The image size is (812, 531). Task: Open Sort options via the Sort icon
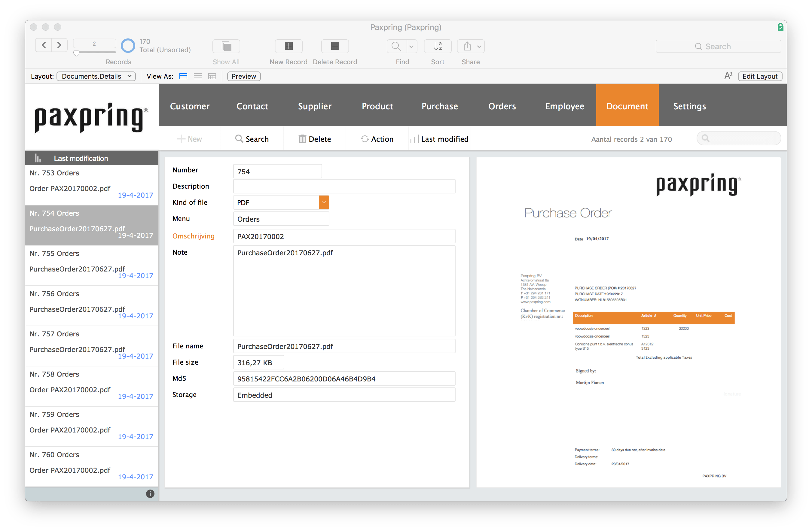pos(438,46)
